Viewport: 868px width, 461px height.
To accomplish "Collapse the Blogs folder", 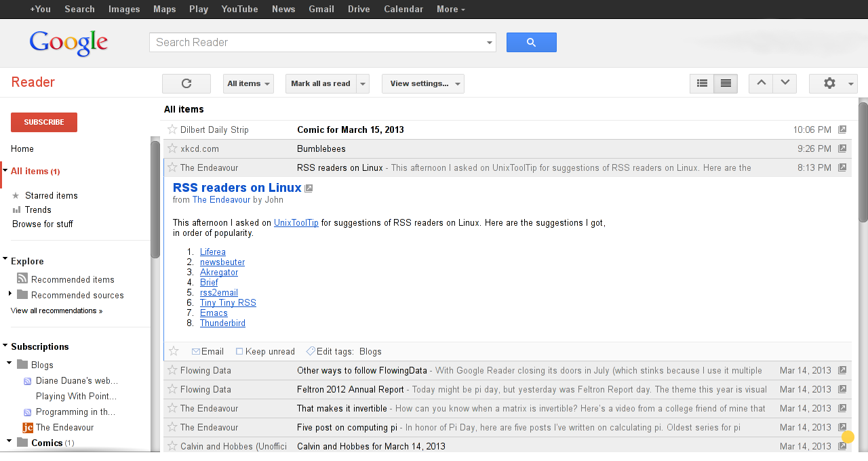I will pyautogui.click(x=9, y=363).
